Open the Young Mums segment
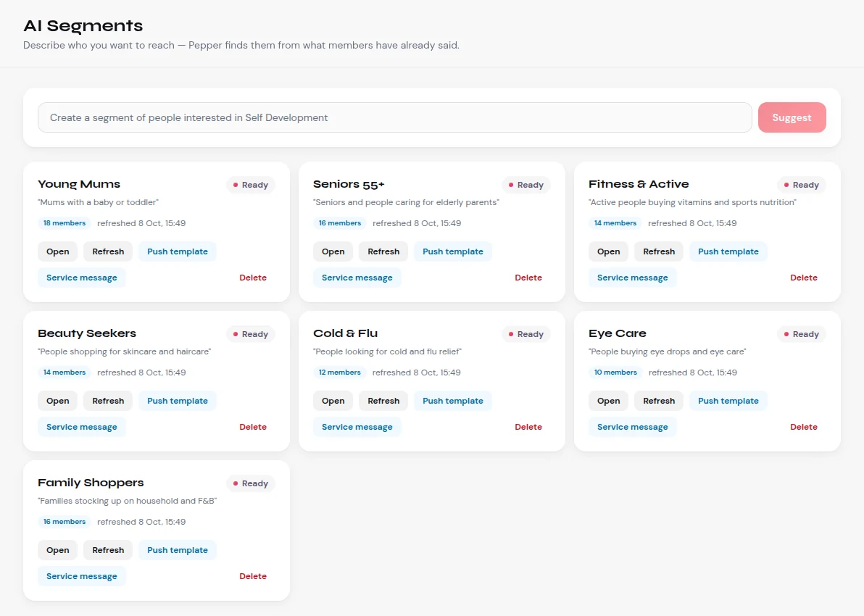This screenshot has height=616, width=864. click(58, 251)
